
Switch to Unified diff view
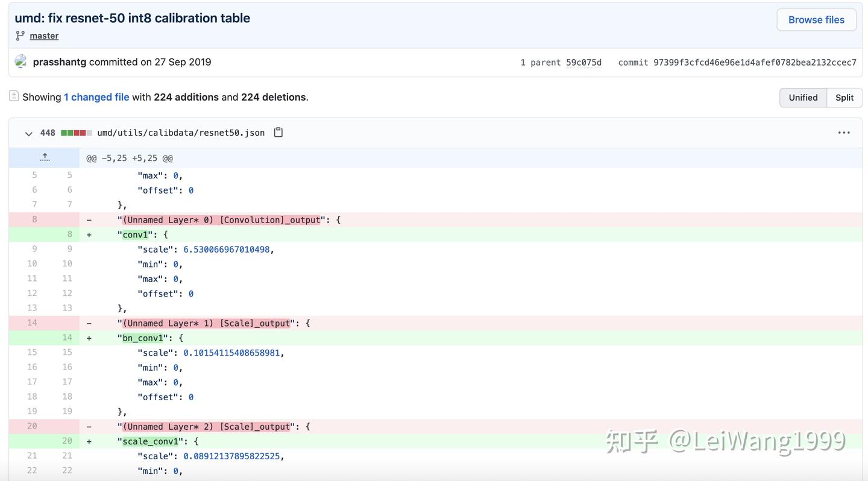click(803, 98)
